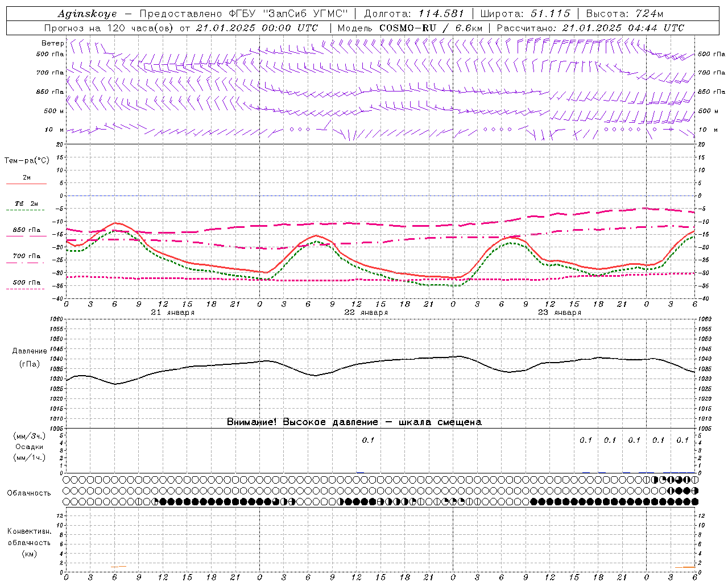Click the station name Aginskoye in header
Viewport: 728px width, 582px height.
pyautogui.click(x=87, y=14)
